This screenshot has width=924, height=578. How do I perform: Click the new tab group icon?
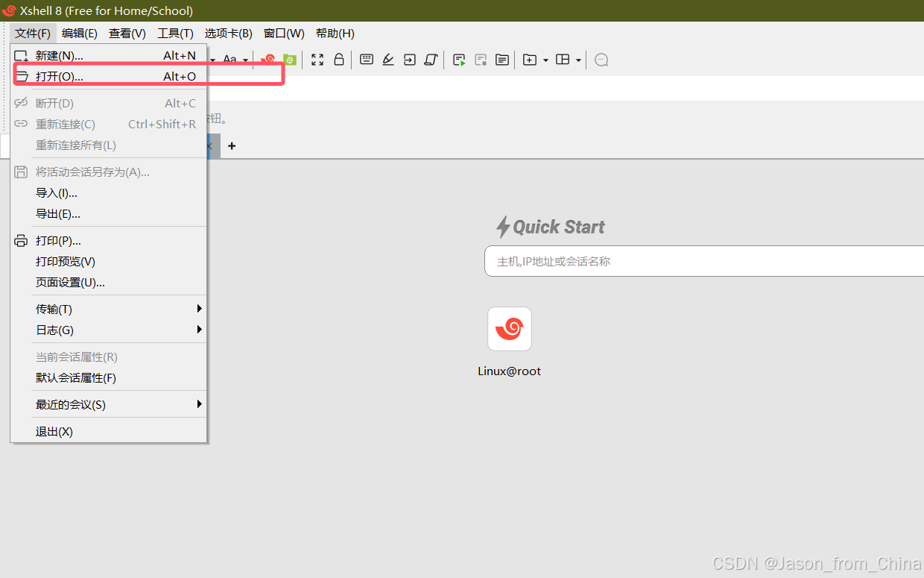530,60
